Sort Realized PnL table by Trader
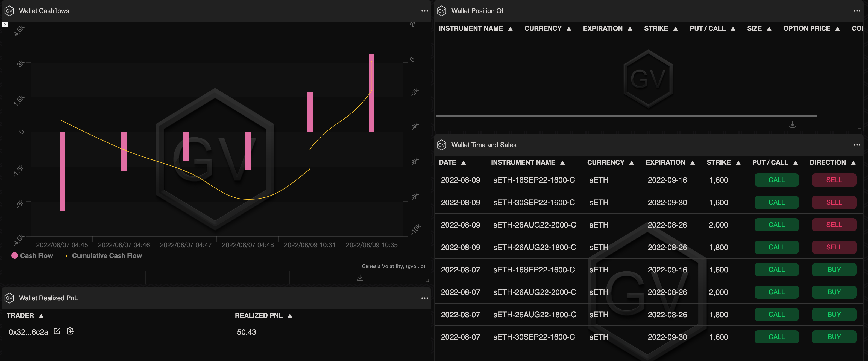This screenshot has width=868, height=361. [x=25, y=316]
